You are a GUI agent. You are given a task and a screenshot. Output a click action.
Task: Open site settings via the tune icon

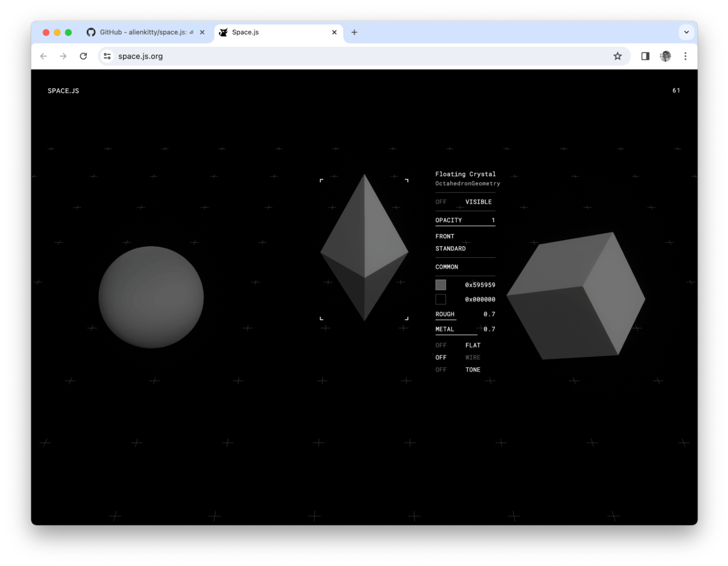107,56
